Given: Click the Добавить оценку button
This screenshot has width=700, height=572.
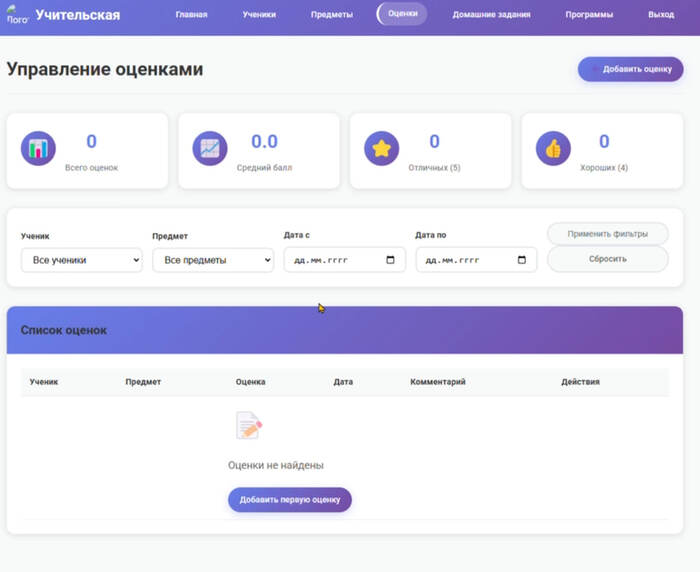Looking at the screenshot, I should (x=630, y=69).
